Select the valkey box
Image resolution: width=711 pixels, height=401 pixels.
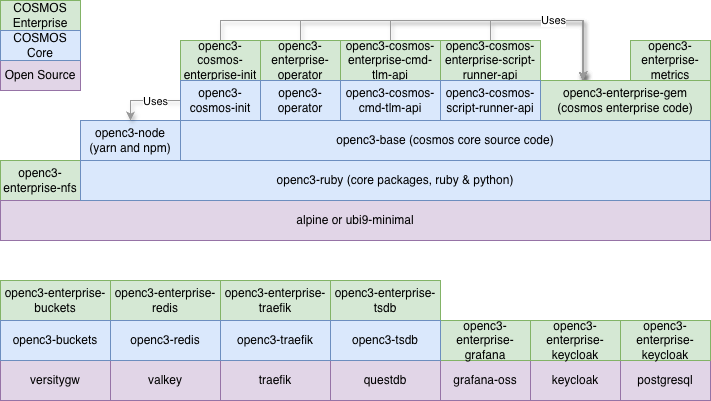coord(165,380)
